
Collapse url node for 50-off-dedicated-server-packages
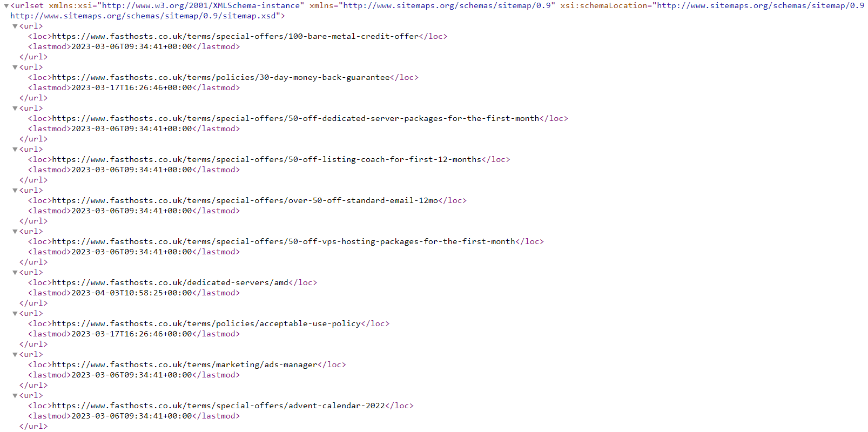tap(15, 109)
